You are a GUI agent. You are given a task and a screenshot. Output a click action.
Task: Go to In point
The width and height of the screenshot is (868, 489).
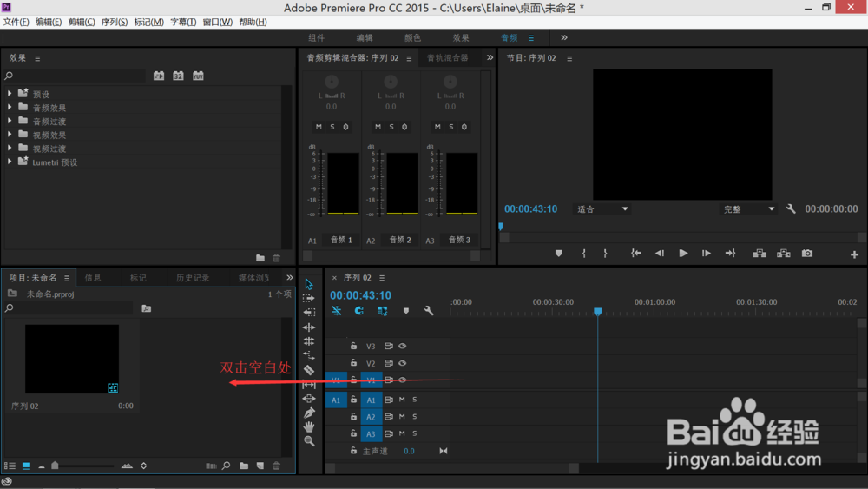pyautogui.click(x=636, y=253)
